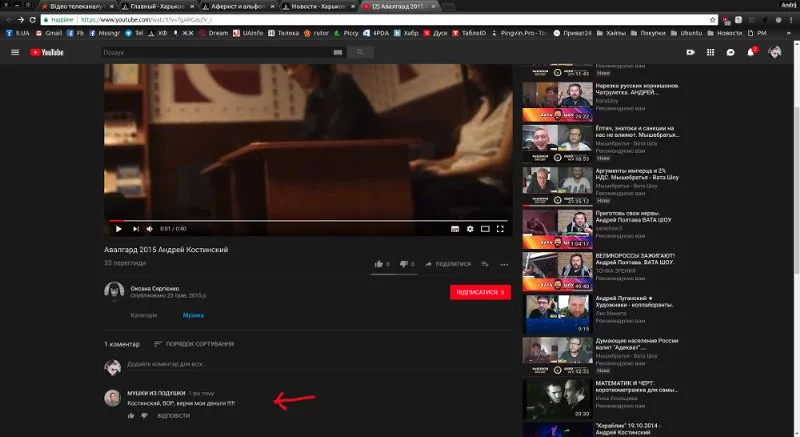Share the video via ПОДІЛИТИСЯ
Image resolution: width=800 pixels, height=437 pixels.
(448, 264)
